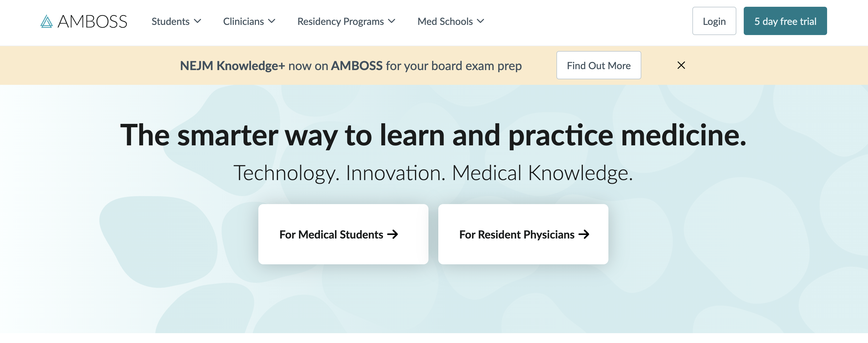Select the For Resident Physicians text
Image resolution: width=868 pixels, height=343 pixels.
516,234
